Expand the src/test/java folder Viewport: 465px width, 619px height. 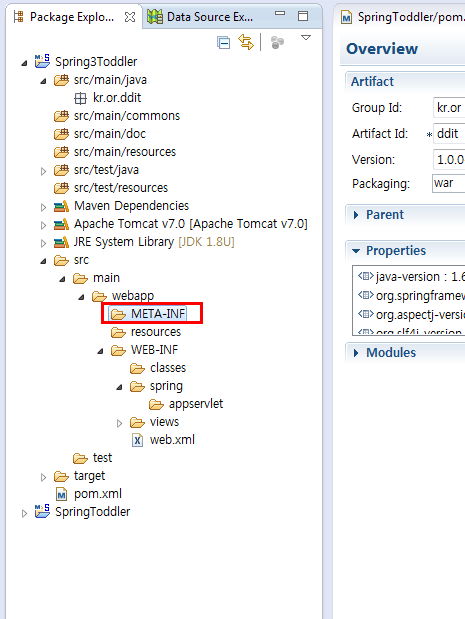43,171
